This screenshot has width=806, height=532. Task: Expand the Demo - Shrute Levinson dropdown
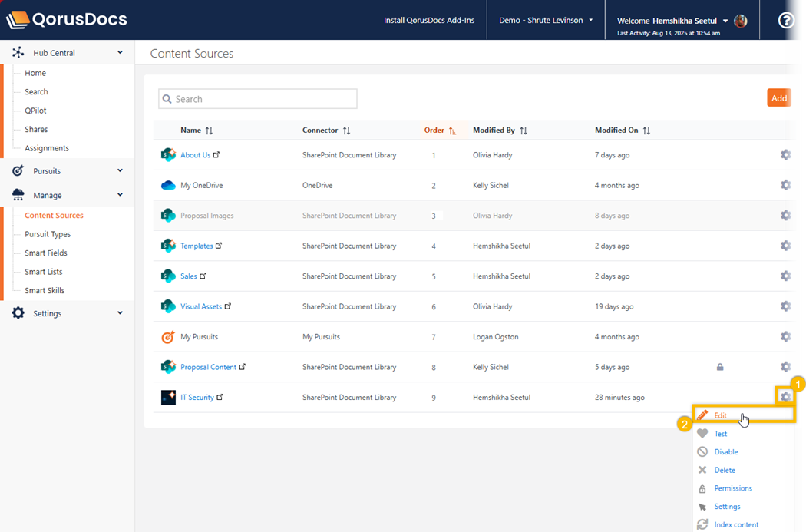coord(546,20)
